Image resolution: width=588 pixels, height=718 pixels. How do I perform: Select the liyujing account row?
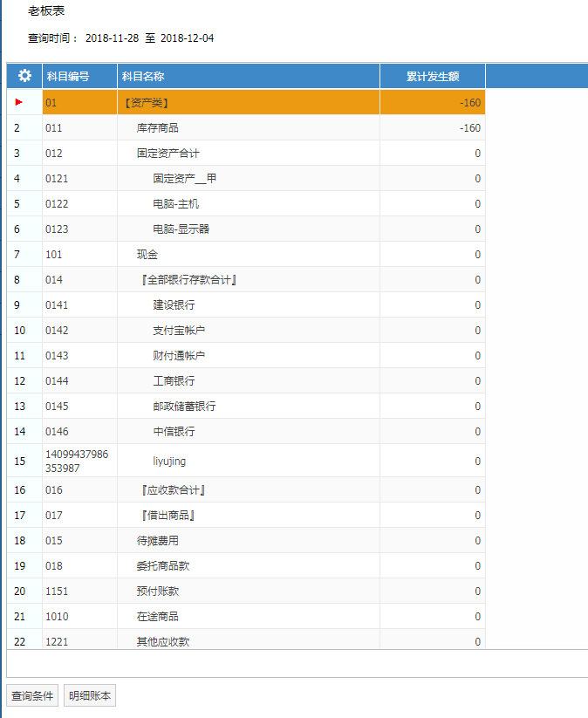(246, 461)
